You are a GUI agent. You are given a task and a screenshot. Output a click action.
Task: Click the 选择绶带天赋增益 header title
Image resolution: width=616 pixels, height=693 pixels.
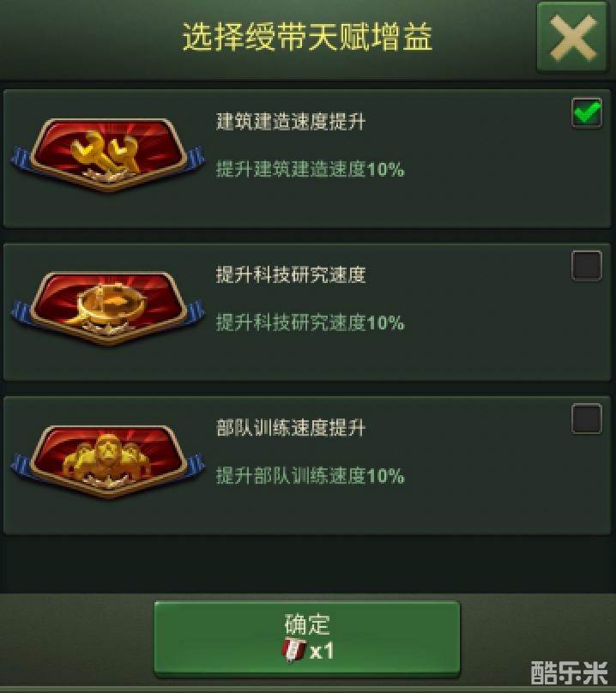[307, 36]
